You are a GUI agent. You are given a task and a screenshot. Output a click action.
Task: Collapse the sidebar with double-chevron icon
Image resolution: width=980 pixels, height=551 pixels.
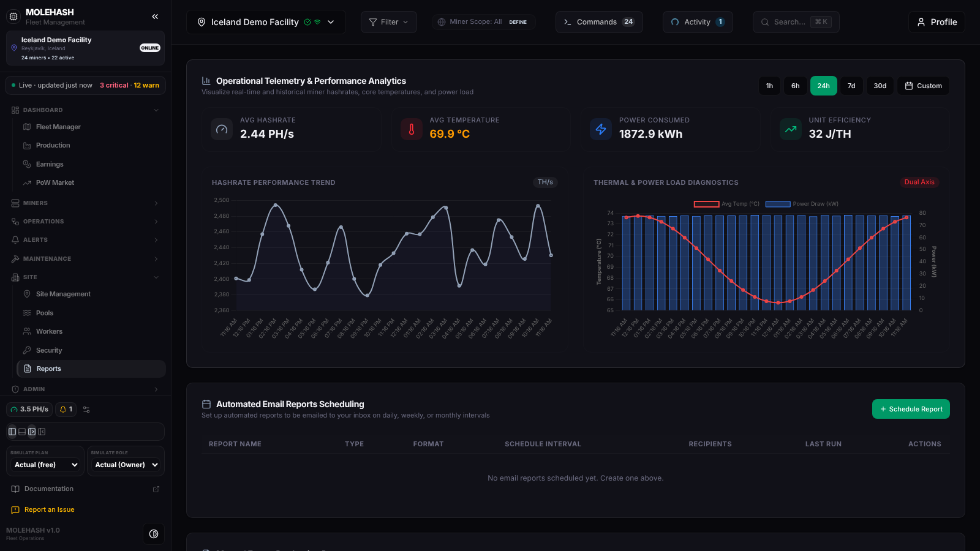pyautogui.click(x=155, y=17)
